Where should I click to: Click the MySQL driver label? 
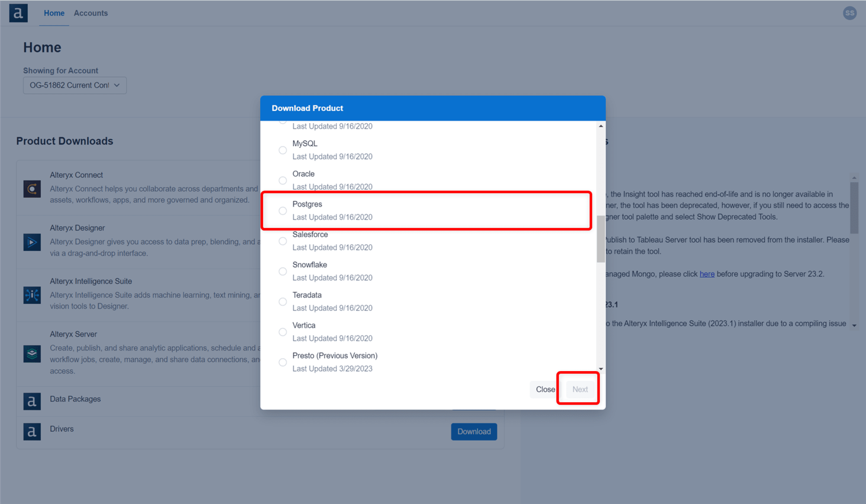click(305, 144)
